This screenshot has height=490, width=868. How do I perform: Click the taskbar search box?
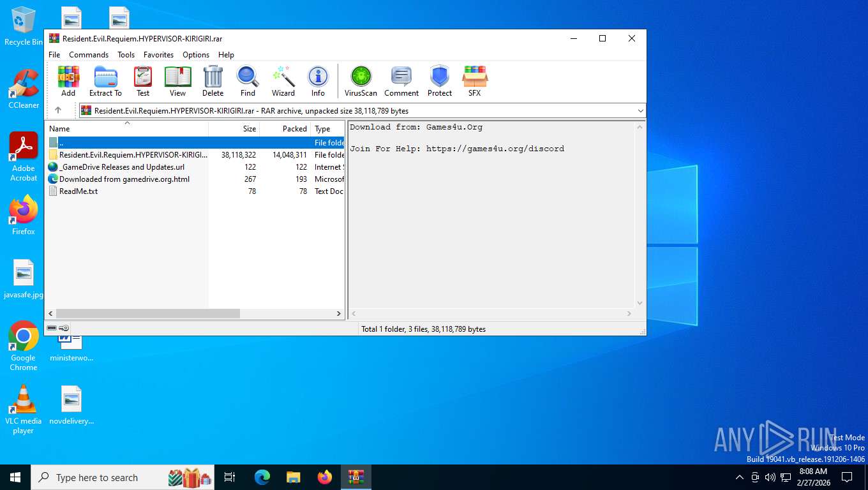click(x=123, y=477)
